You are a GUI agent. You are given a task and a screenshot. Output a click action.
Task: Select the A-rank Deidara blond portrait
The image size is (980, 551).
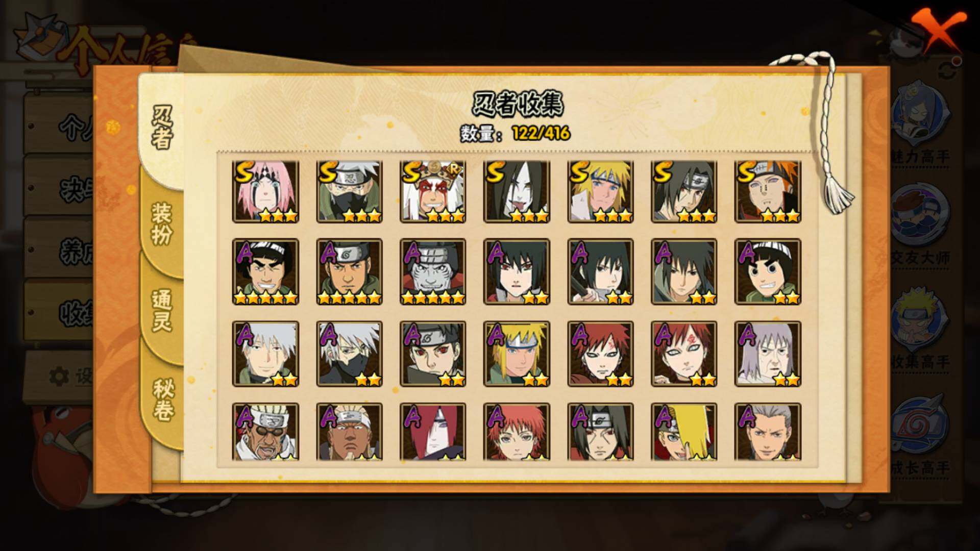pos(684,432)
